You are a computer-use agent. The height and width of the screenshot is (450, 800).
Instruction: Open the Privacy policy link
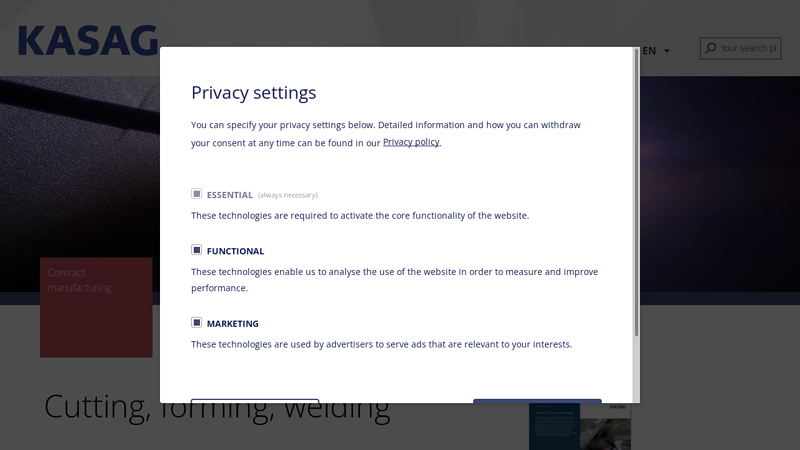411,142
